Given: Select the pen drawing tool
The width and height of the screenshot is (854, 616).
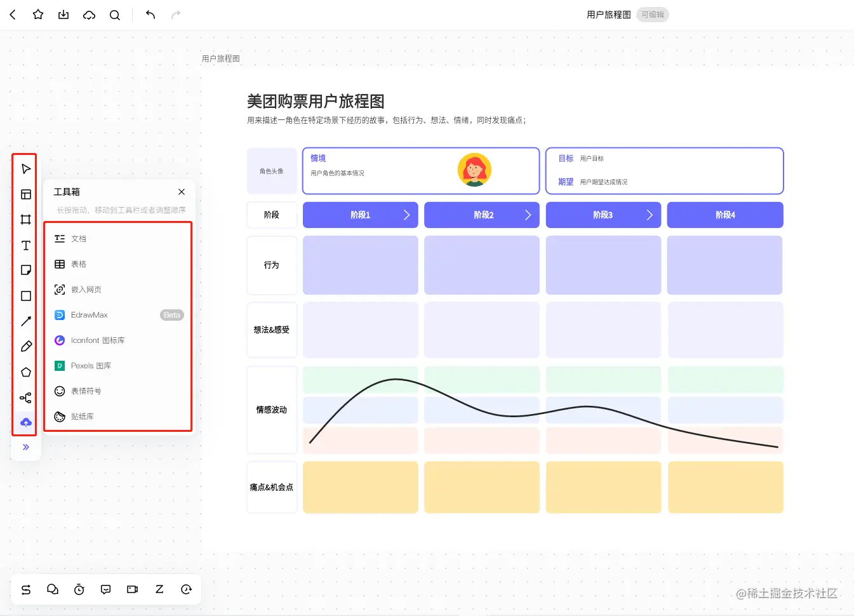Looking at the screenshot, I should point(26,347).
